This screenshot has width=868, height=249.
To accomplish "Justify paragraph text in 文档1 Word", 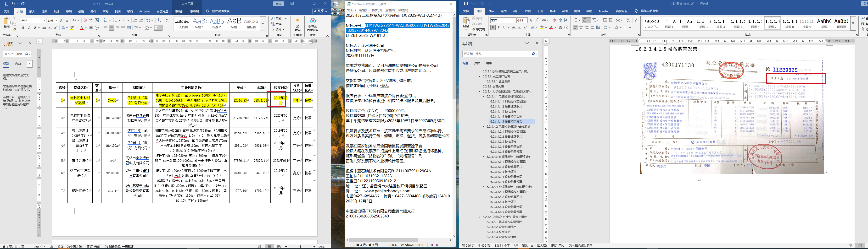I will click(123, 28).
